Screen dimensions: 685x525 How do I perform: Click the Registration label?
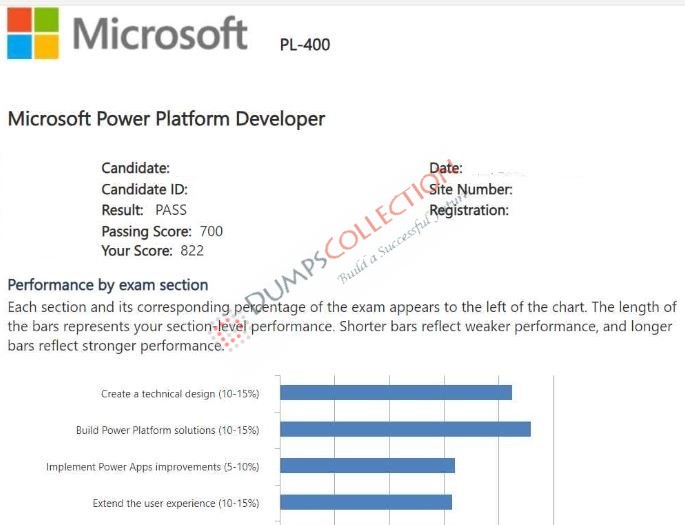(469, 211)
